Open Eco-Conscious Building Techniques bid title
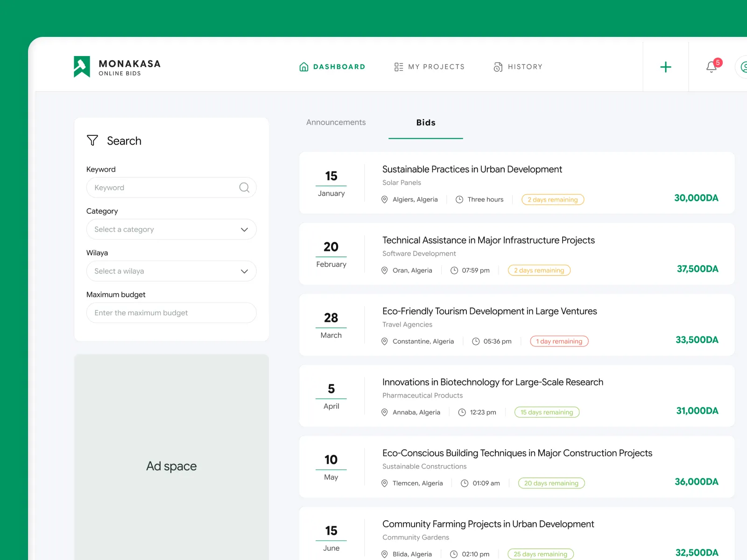The image size is (747, 560). pos(517,453)
